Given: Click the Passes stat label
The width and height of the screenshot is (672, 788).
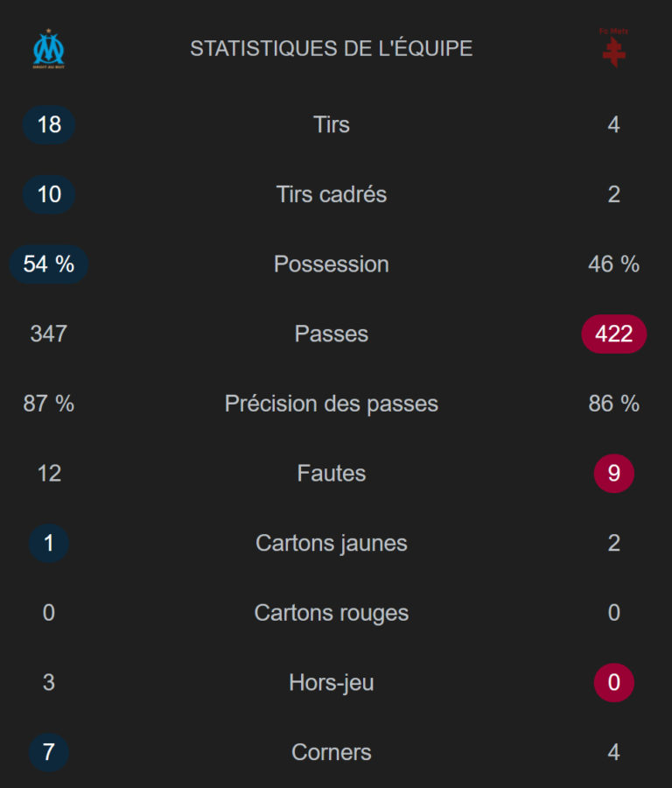Looking at the screenshot, I should pyautogui.click(x=332, y=334).
